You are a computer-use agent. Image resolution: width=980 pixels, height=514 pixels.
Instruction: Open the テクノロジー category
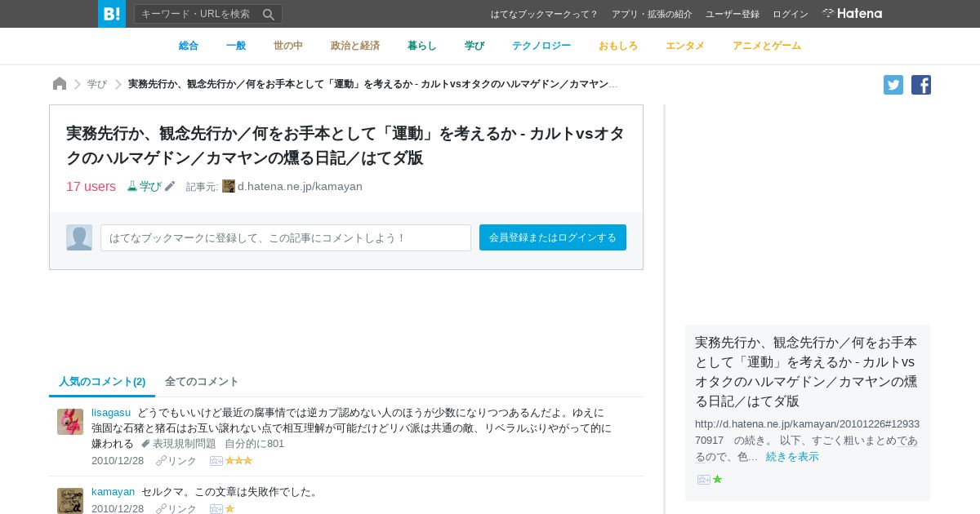click(541, 46)
